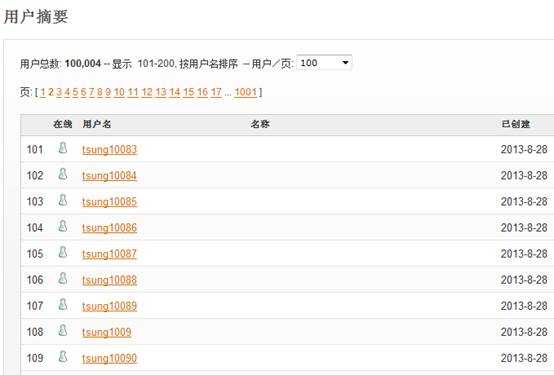
Task: Click the 名称 column header
Action: tap(260, 124)
